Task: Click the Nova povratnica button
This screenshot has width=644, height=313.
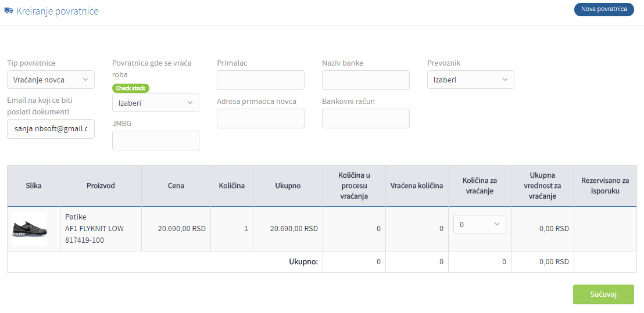Action: click(x=604, y=9)
